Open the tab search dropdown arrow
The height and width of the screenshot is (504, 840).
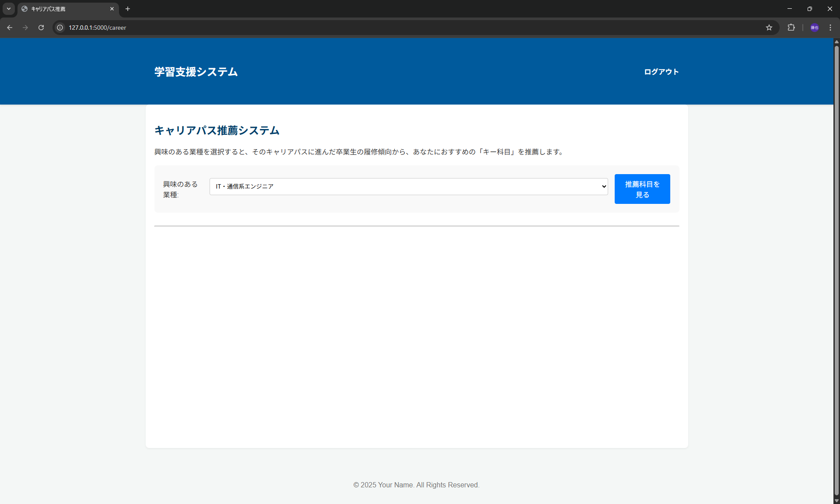coord(9,9)
